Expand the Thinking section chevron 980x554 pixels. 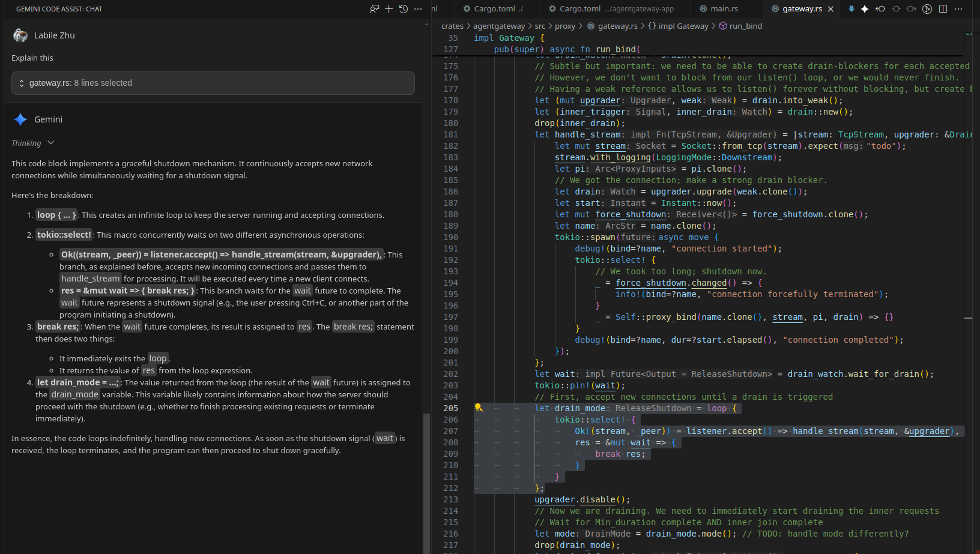(x=51, y=143)
